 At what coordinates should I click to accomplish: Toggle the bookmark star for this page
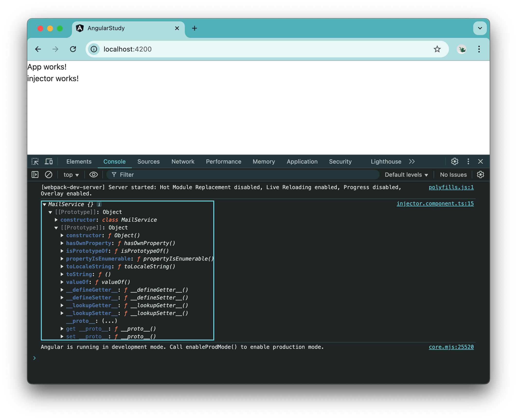pos(437,49)
